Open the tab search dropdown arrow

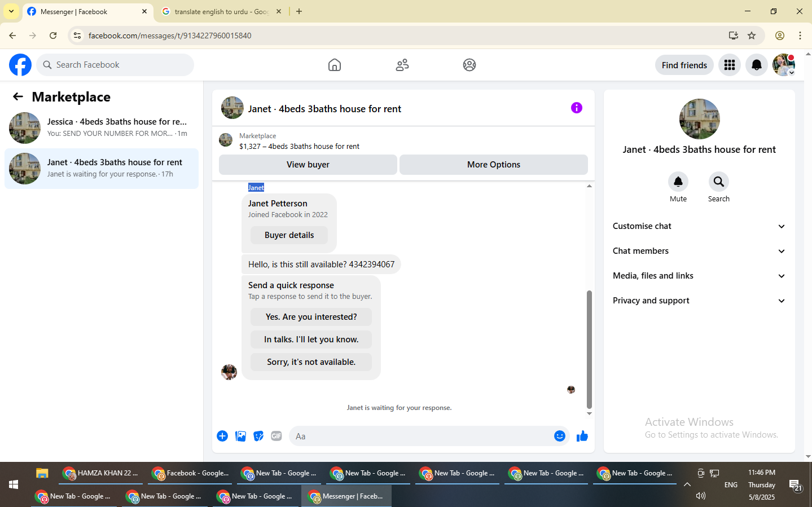click(11, 11)
